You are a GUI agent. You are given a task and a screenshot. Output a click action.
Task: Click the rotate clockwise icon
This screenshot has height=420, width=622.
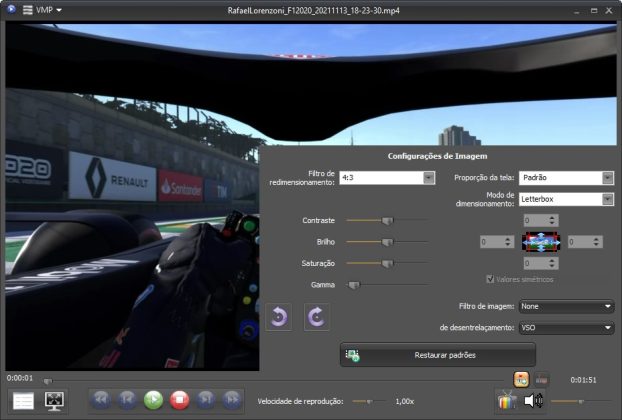tap(315, 317)
